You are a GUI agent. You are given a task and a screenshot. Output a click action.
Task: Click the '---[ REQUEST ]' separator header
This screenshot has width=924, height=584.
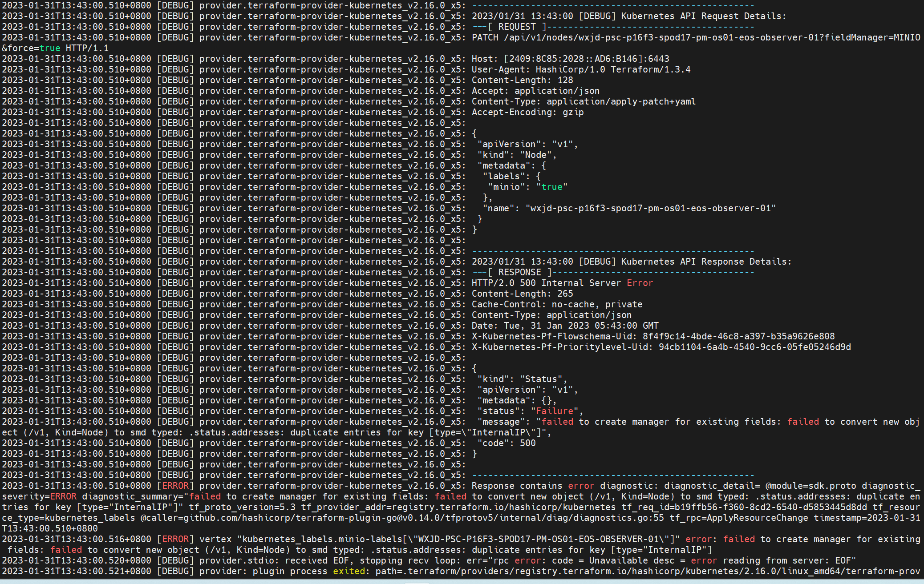(x=516, y=27)
